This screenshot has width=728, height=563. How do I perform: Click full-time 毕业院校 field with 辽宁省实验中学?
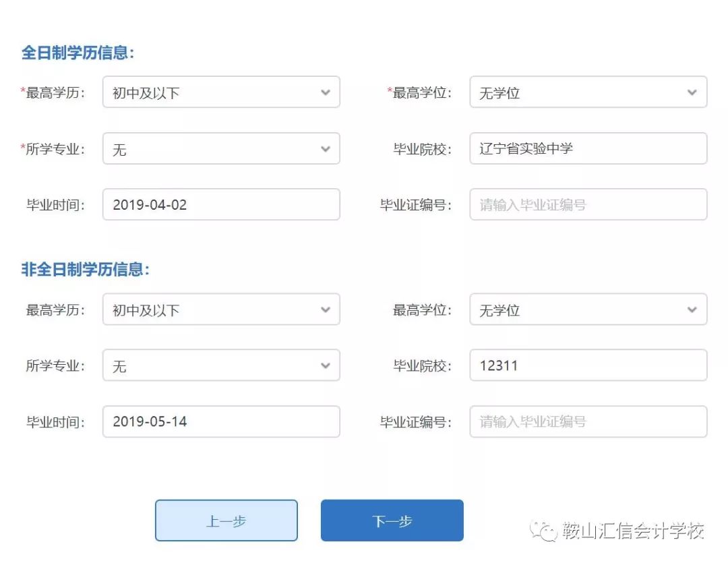click(x=588, y=149)
